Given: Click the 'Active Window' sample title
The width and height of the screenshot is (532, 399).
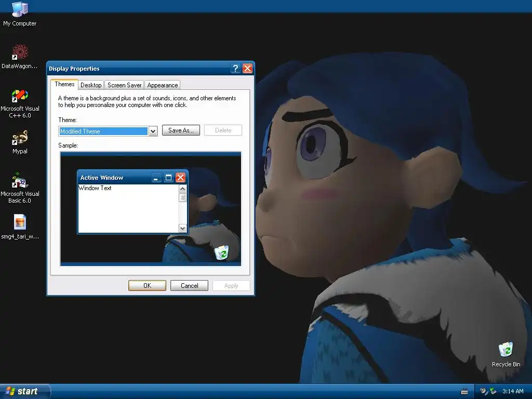Looking at the screenshot, I should pos(101,178).
